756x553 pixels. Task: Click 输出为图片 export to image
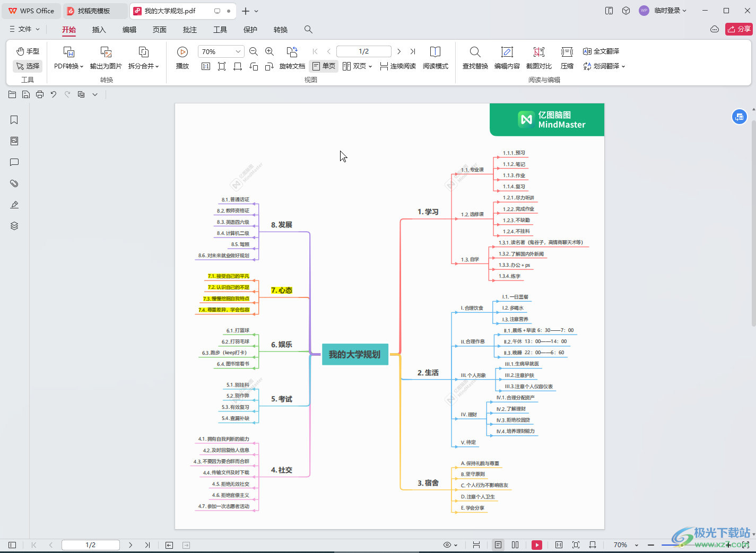tap(106, 58)
